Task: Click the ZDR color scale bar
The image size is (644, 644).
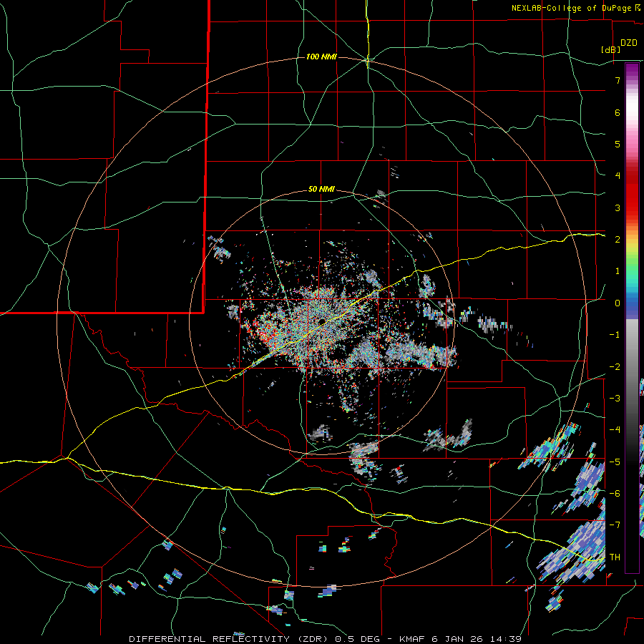Action: pyautogui.click(x=632, y=318)
